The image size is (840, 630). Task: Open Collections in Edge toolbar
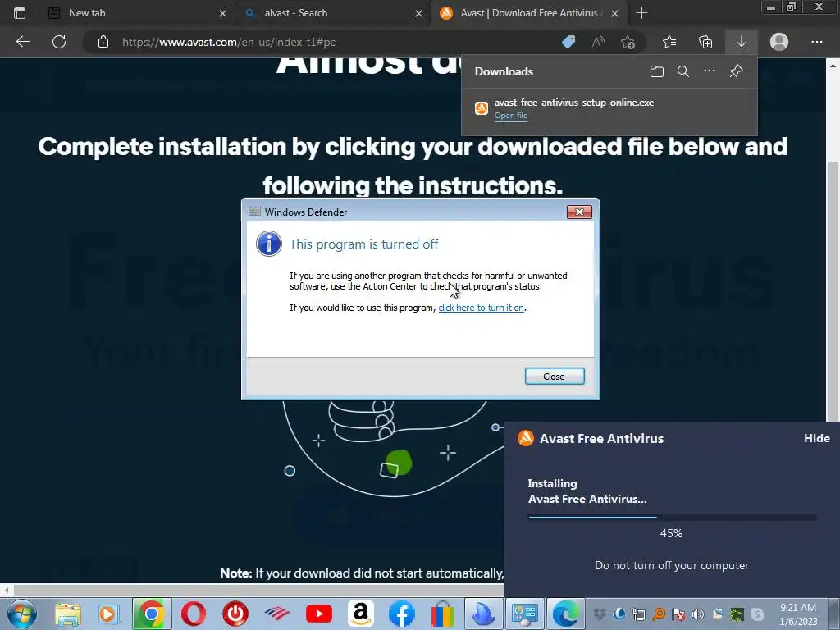pos(705,42)
